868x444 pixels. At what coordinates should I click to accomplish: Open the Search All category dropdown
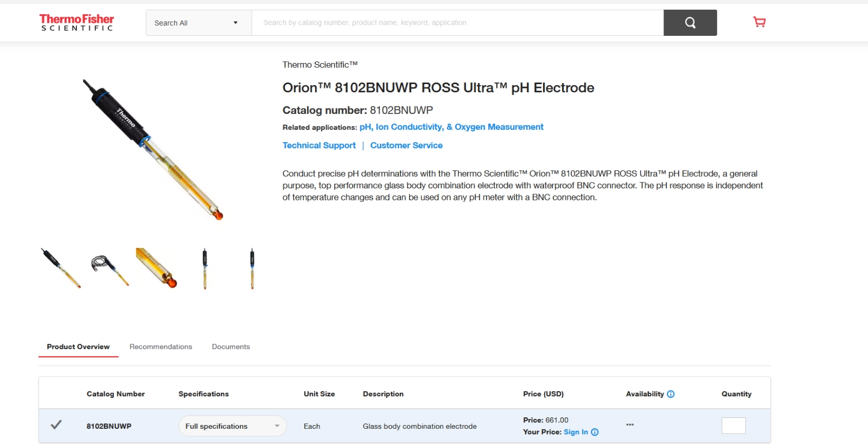click(199, 23)
